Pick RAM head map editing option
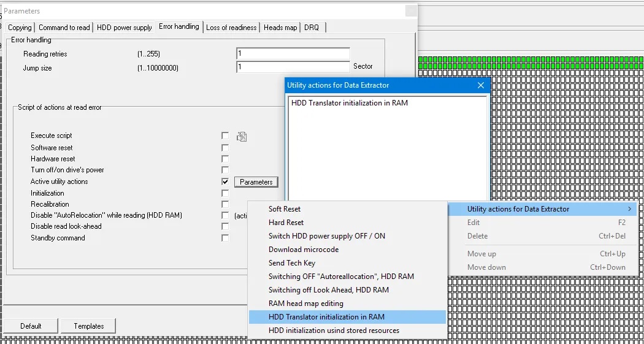Image resolution: width=644 pixels, height=344 pixels. pyautogui.click(x=306, y=304)
